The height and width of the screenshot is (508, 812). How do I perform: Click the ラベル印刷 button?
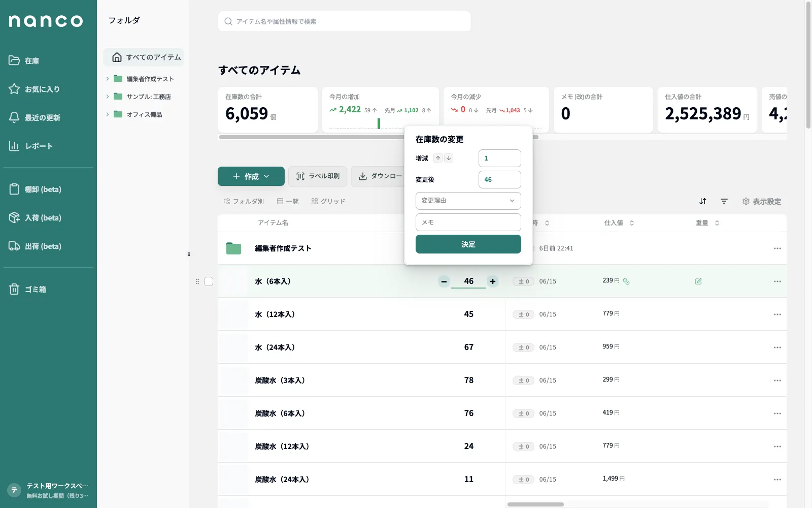(318, 176)
